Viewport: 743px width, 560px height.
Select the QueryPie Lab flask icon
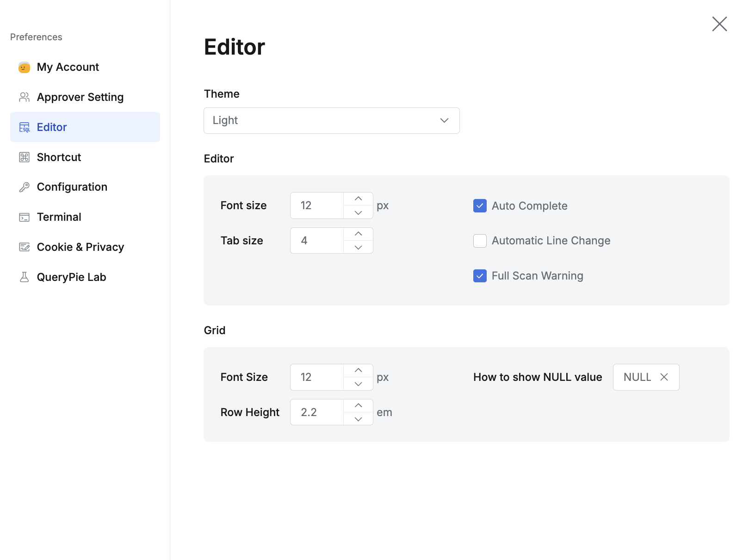click(24, 276)
